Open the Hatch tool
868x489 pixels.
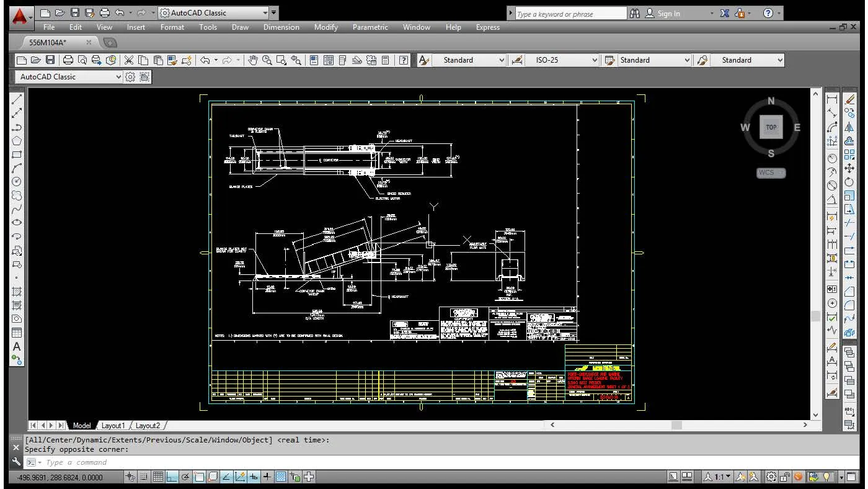coord(17,292)
